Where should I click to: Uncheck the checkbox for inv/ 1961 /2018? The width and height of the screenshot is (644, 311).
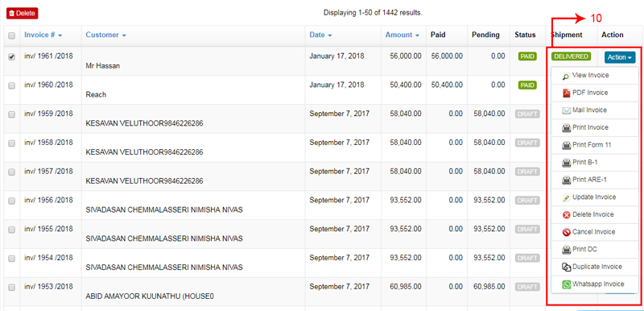[x=12, y=57]
